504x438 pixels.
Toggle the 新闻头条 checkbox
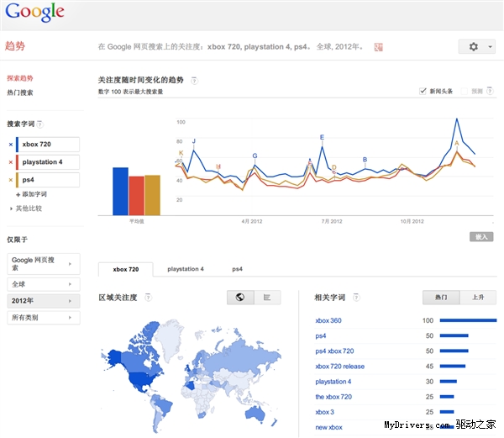423,91
